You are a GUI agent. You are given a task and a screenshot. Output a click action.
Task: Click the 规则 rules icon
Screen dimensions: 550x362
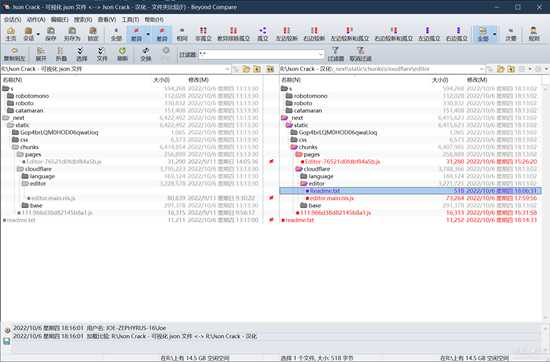(x=534, y=34)
